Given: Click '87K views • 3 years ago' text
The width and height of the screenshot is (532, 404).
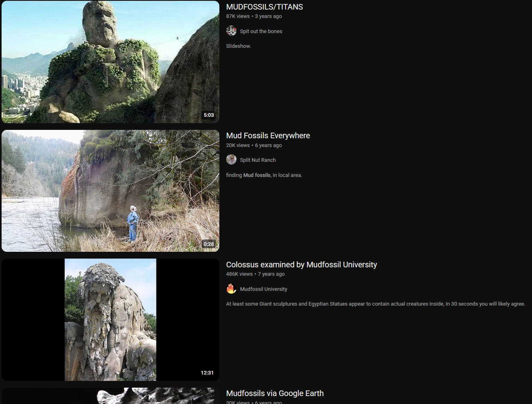Looking at the screenshot, I should [254, 16].
